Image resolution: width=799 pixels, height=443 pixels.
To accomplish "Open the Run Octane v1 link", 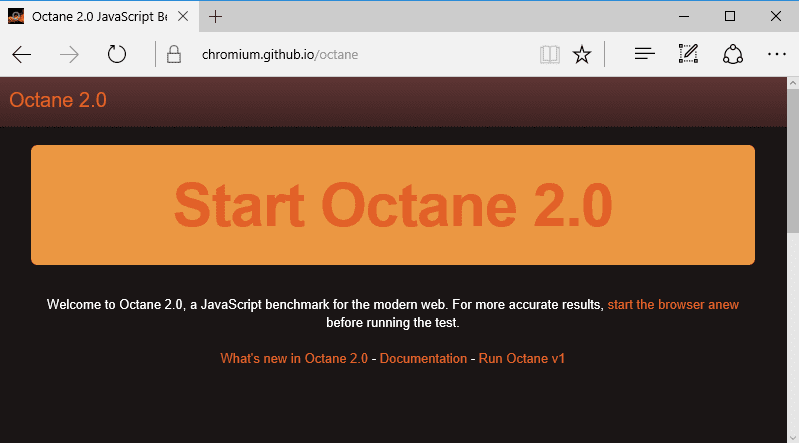I will (x=522, y=358).
